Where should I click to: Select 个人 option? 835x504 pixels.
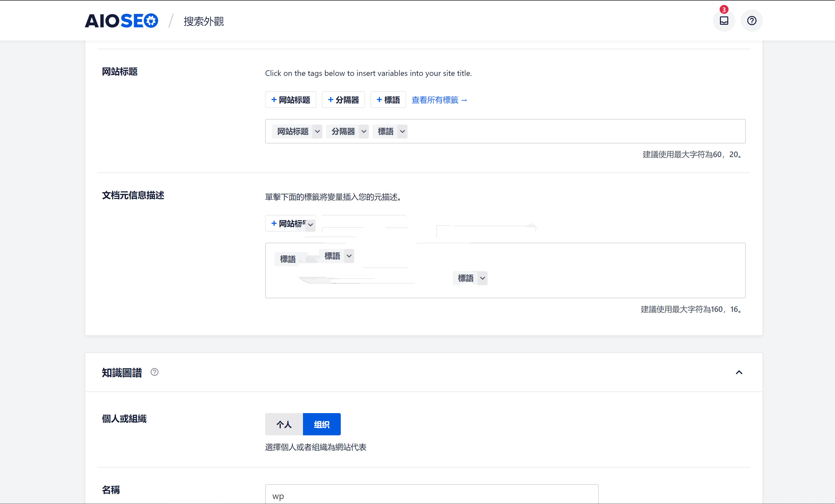tap(284, 424)
